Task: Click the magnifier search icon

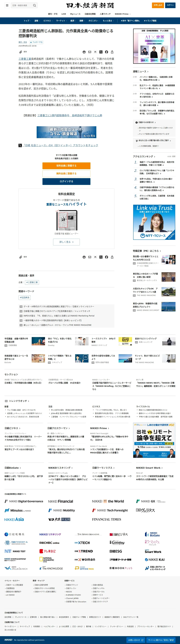Action: coord(34,5)
